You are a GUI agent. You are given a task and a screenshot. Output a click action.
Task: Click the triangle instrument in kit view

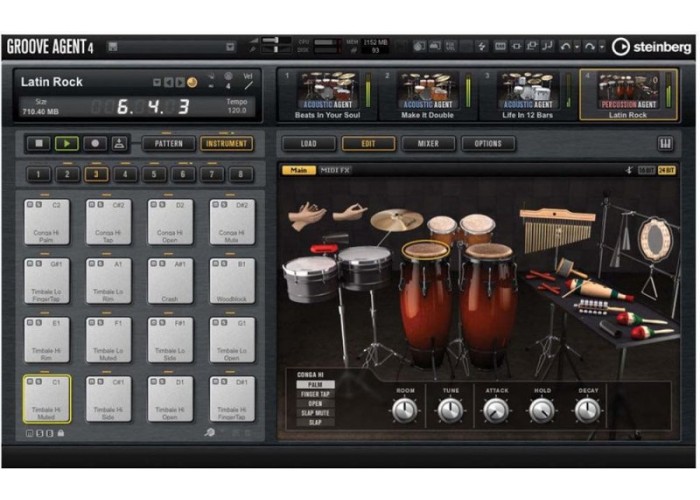click(x=650, y=283)
